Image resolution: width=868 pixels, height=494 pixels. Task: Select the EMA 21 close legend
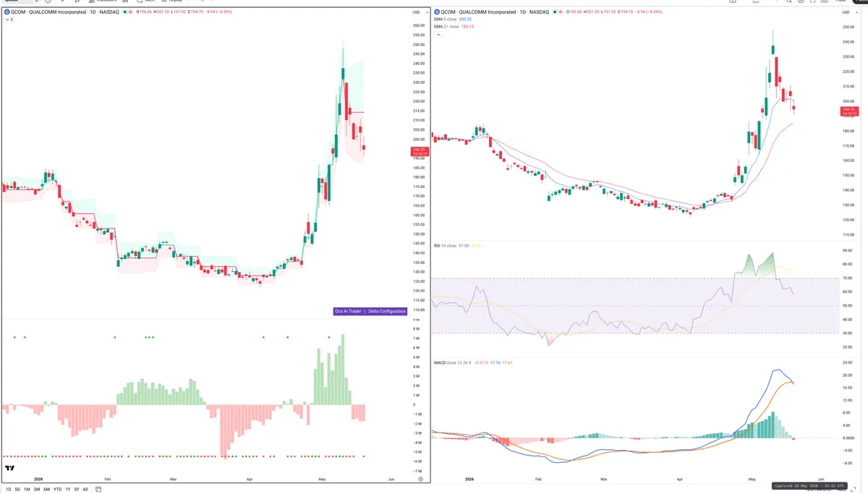446,27
